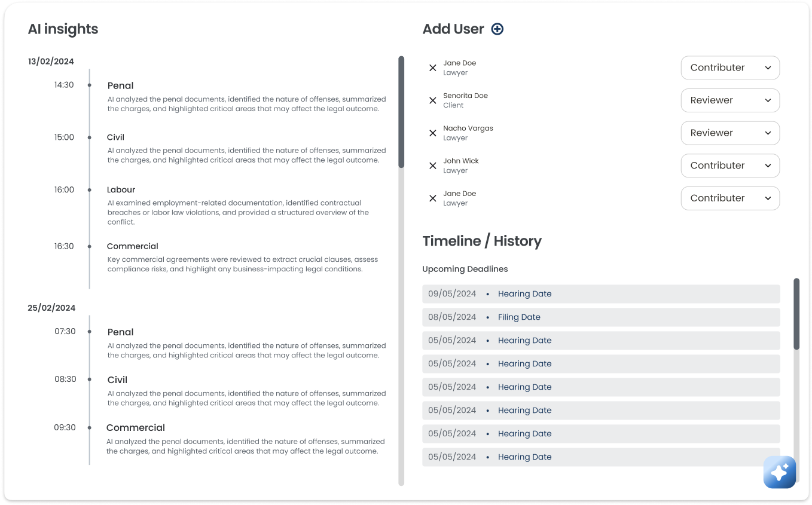Click the Add User plus icon
This screenshot has width=812, height=505.
tap(497, 29)
